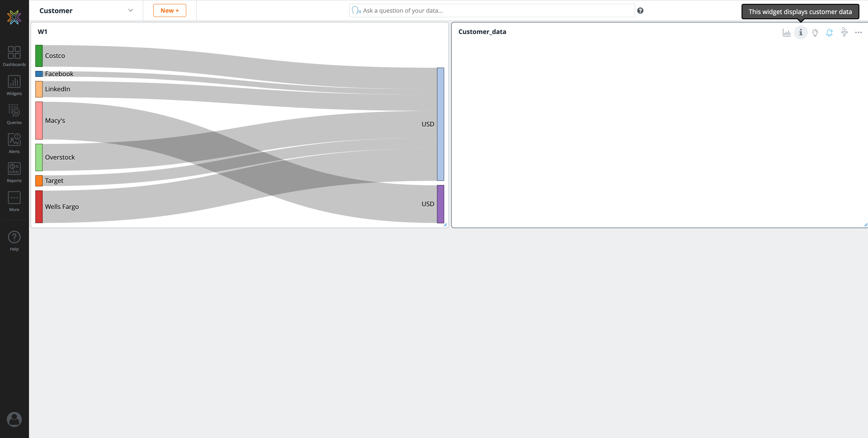The height and width of the screenshot is (438, 868).
Task: Click the lightbulb insights icon
Action: (x=815, y=32)
